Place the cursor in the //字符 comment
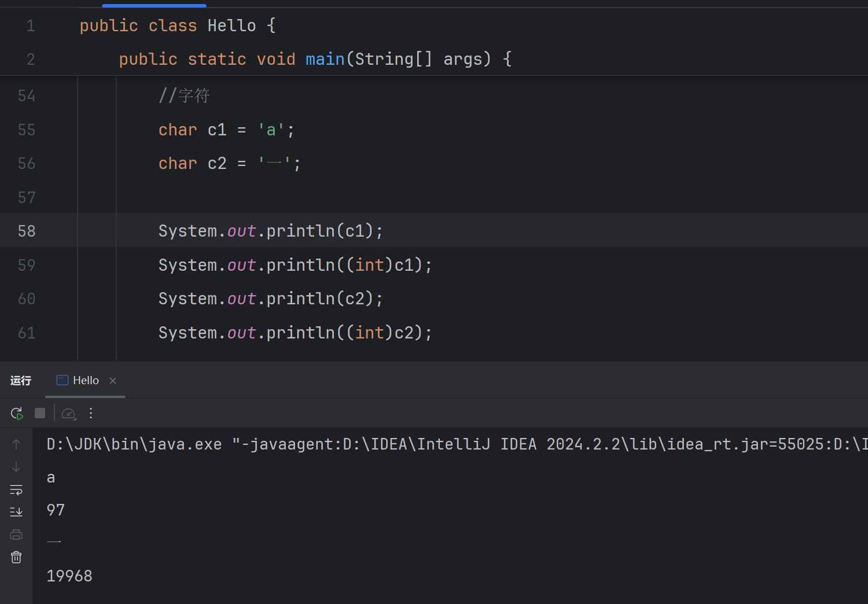This screenshot has width=868, height=604. 184,95
